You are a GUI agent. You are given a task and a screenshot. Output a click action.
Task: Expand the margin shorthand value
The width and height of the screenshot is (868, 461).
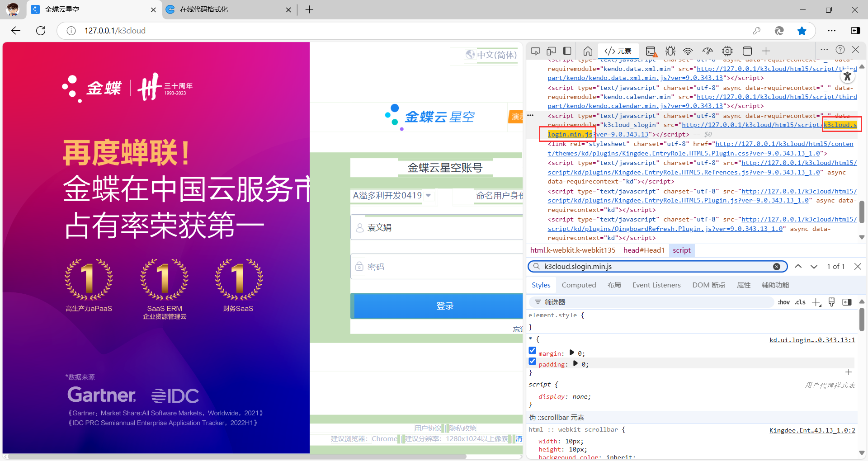(572, 353)
